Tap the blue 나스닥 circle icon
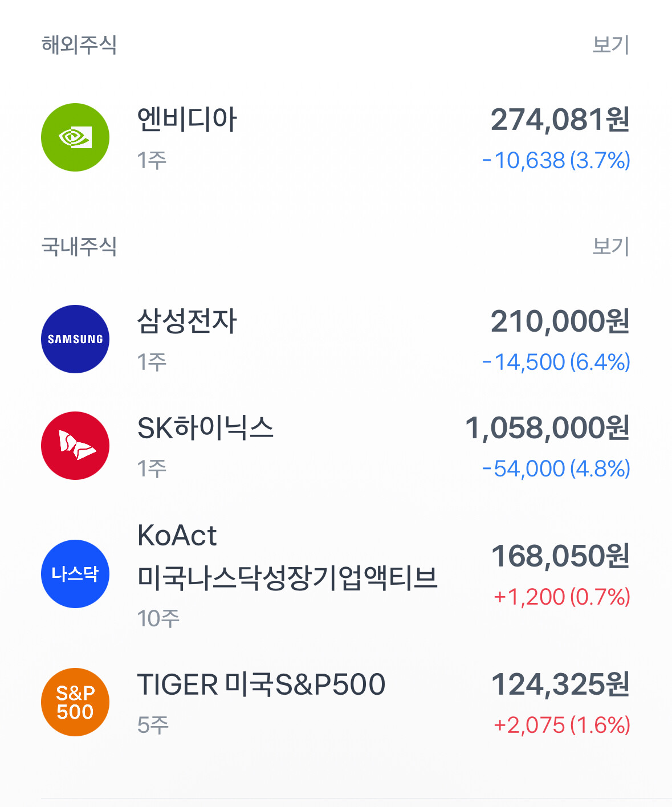This screenshot has height=807, width=672. point(75,574)
